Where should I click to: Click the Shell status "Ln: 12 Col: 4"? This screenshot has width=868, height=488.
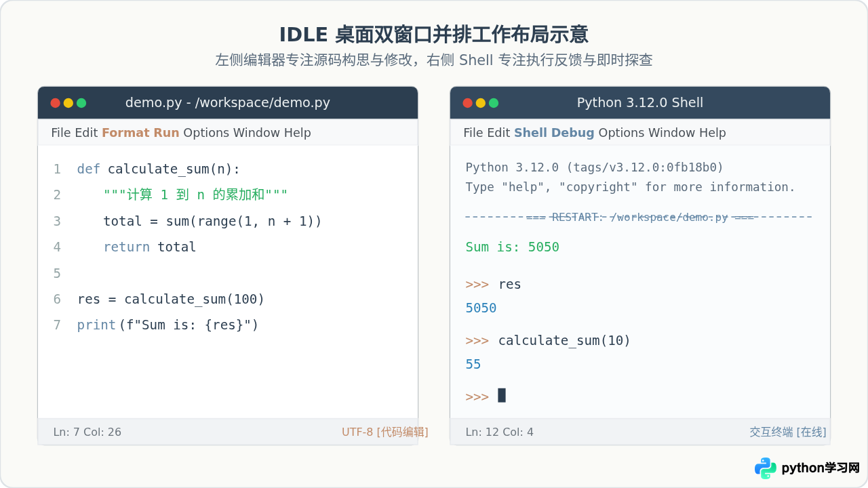tap(500, 432)
